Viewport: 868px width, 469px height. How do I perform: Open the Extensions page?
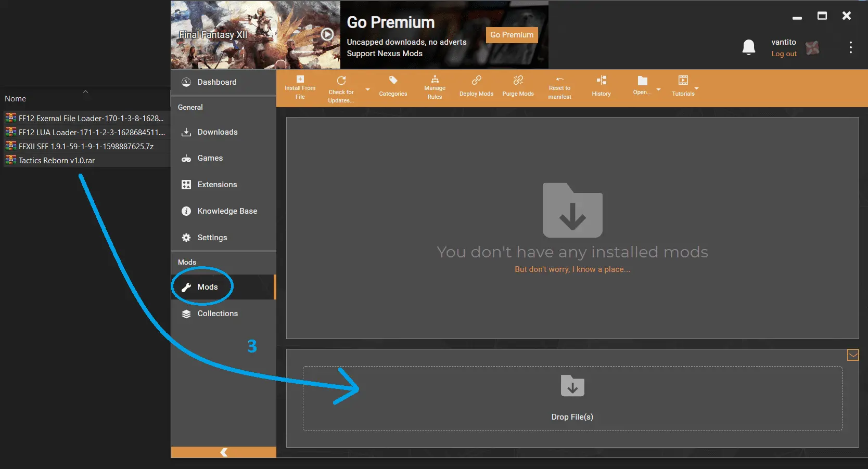coord(223,185)
